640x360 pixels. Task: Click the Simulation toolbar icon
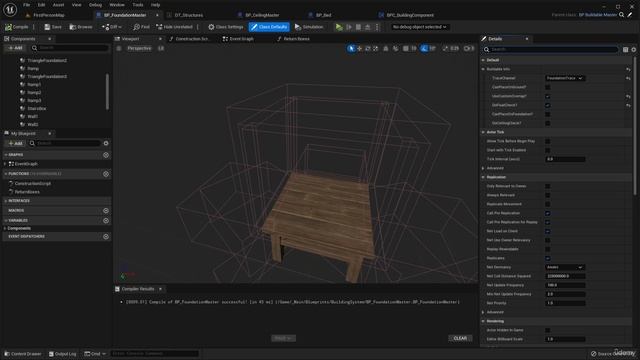[x=298, y=27]
